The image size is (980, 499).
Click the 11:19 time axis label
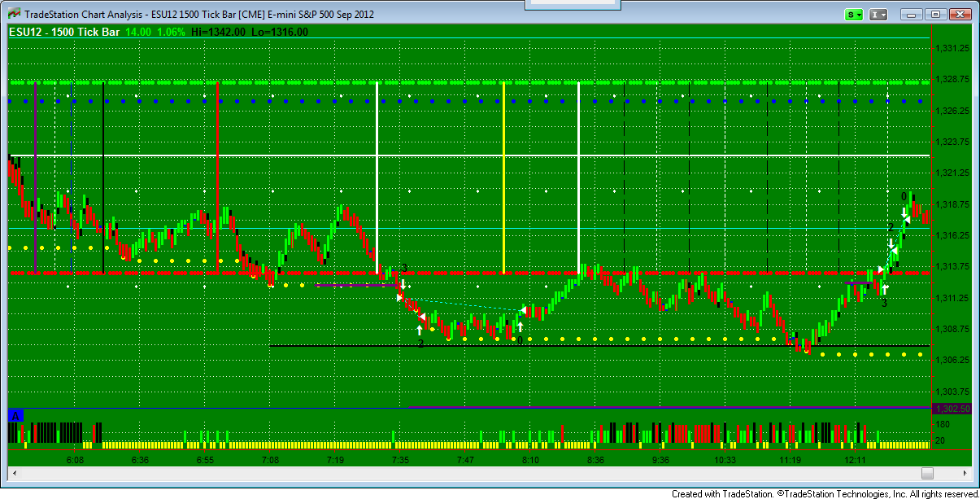791,460
